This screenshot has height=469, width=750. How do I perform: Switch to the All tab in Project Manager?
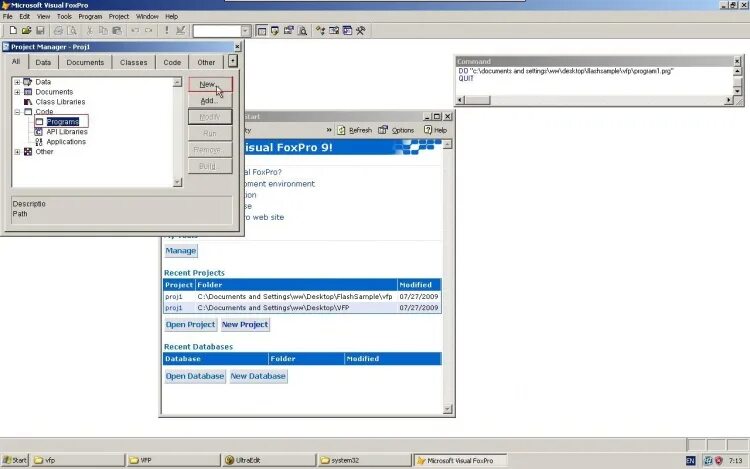(x=16, y=62)
